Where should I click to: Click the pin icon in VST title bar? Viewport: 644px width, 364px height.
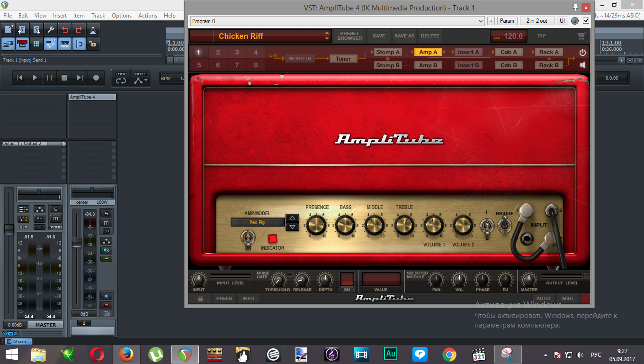pos(575,7)
